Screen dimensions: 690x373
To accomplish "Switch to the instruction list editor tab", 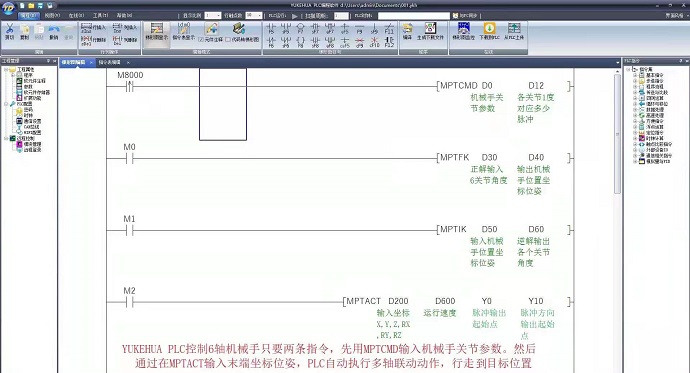I will coord(109,62).
